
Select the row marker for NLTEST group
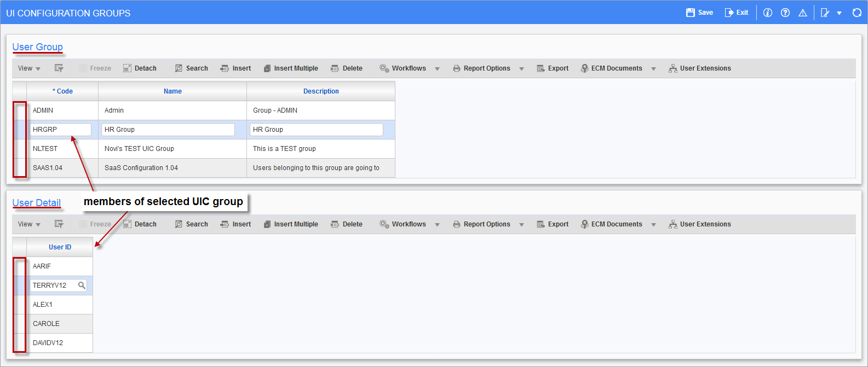[20, 149]
